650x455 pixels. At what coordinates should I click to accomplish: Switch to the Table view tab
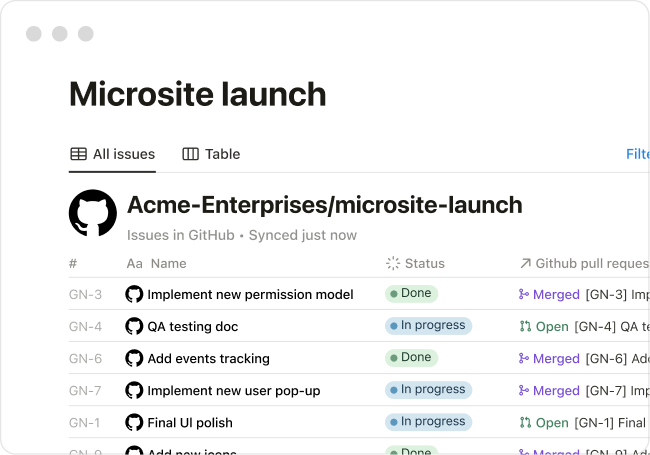pyautogui.click(x=211, y=154)
